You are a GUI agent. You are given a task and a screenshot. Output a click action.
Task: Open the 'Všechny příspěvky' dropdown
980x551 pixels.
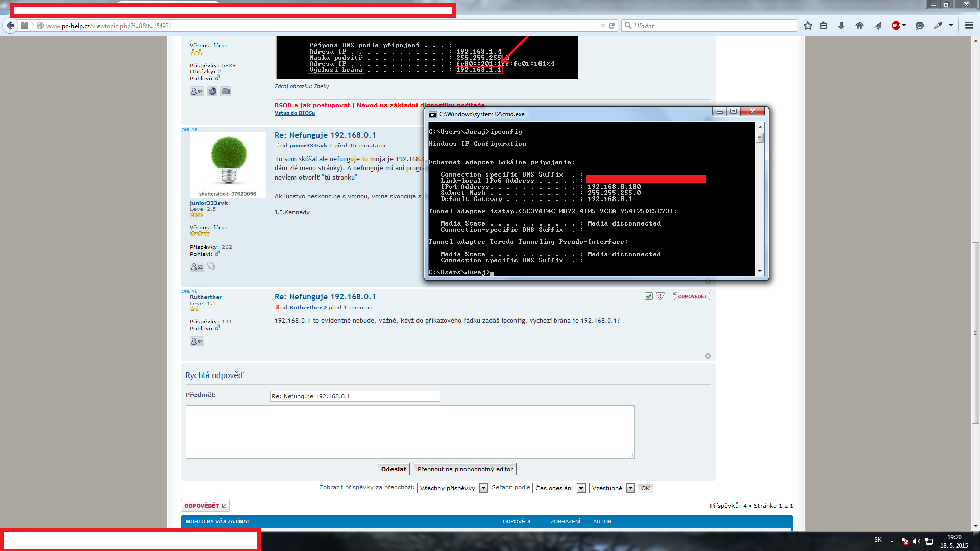tap(452, 488)
